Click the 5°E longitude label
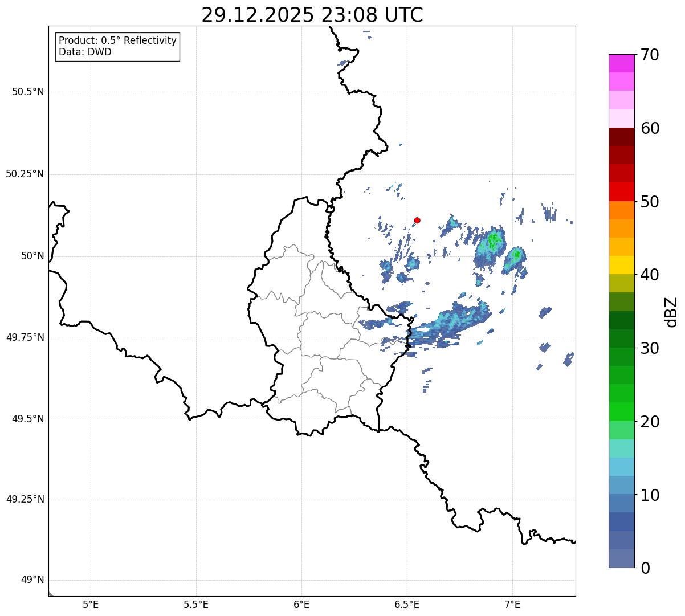The height and width of the screenshot is (616, 685). pyautogui.click(x=91, y=604)
